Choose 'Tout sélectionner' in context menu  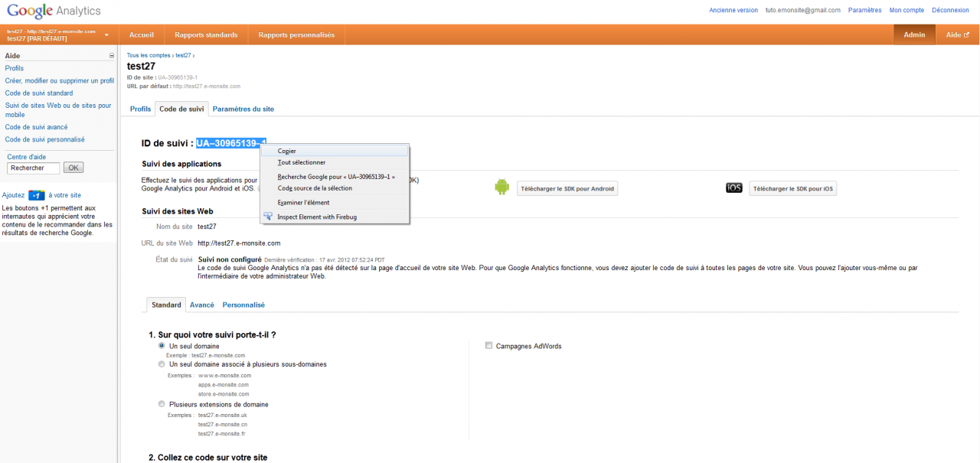335,162
